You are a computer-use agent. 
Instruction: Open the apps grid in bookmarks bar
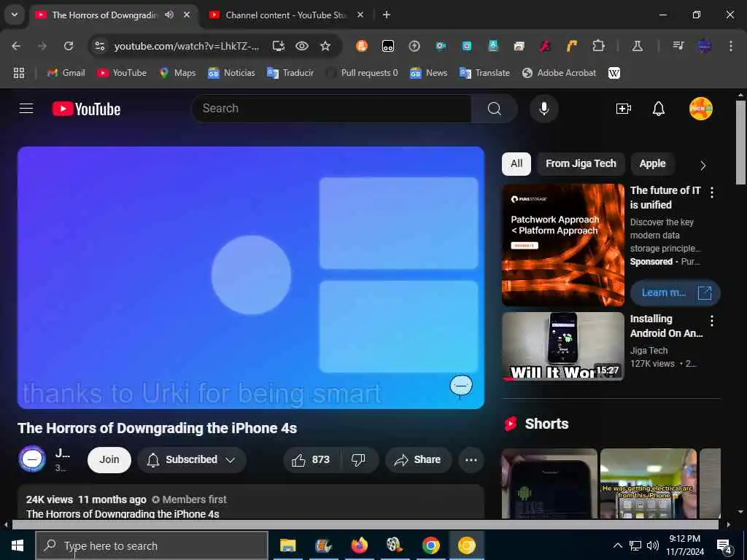tap(18, 73)
